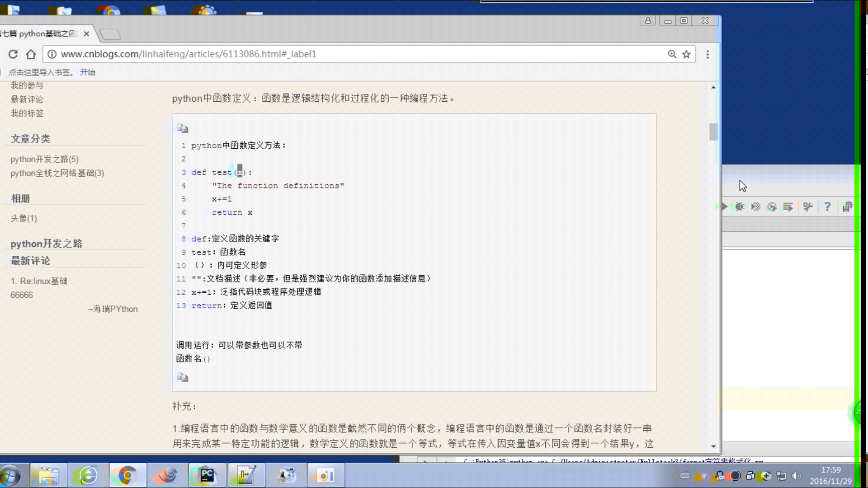This screenshot has height=488, width=868.
Task: Bookmark page with the star icon
Action: (686, 54)
